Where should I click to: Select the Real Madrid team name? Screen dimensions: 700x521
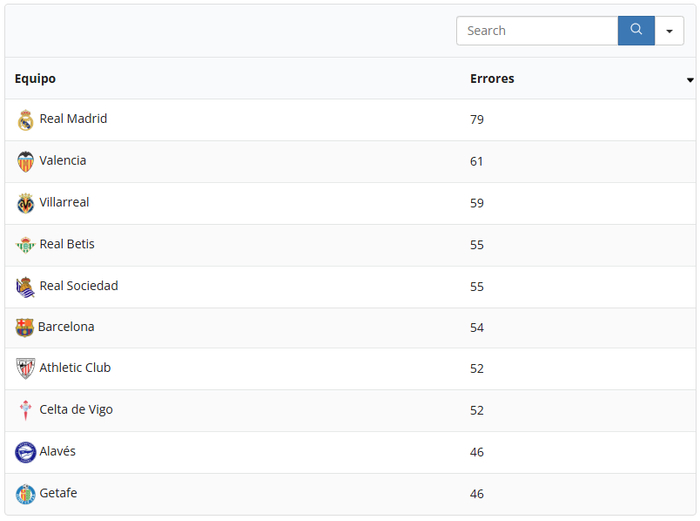coord(73,119)
